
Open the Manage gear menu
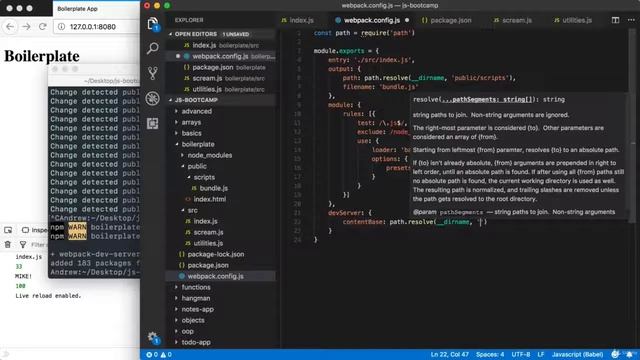coord(153,338)
